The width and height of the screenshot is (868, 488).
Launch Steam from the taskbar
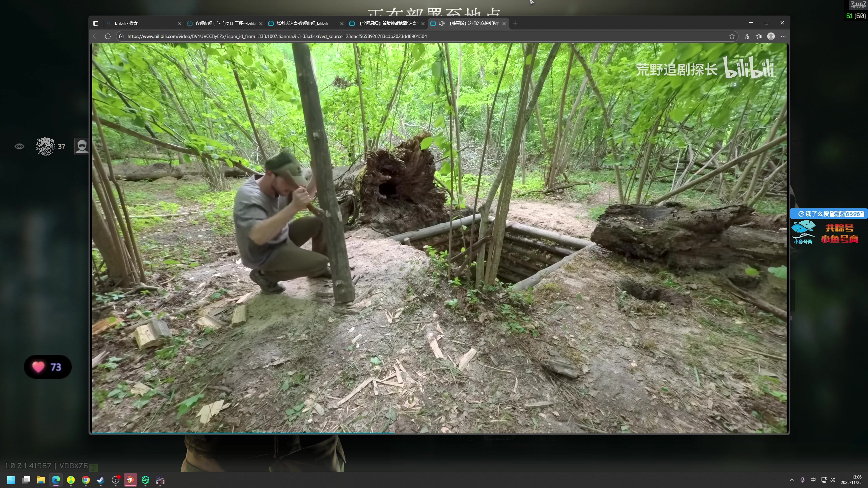click(x=101, y=480)
